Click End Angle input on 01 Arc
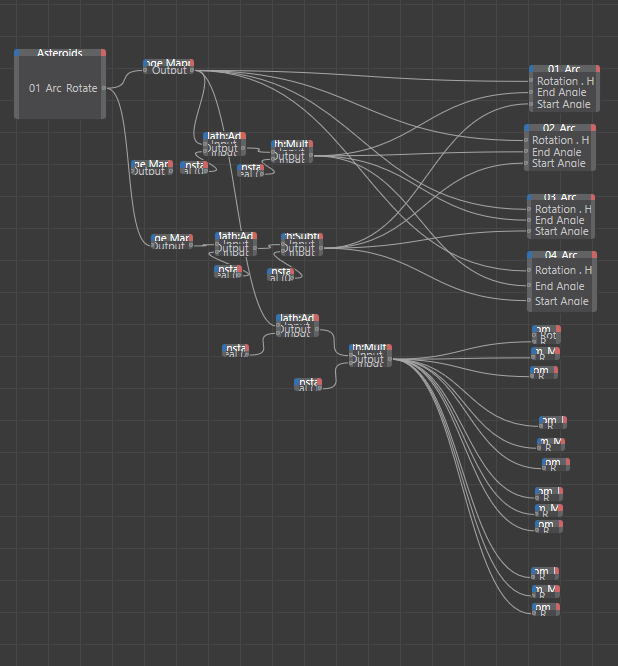The height and width of the screenshot is (666, 618). click(x=532, y=93)
